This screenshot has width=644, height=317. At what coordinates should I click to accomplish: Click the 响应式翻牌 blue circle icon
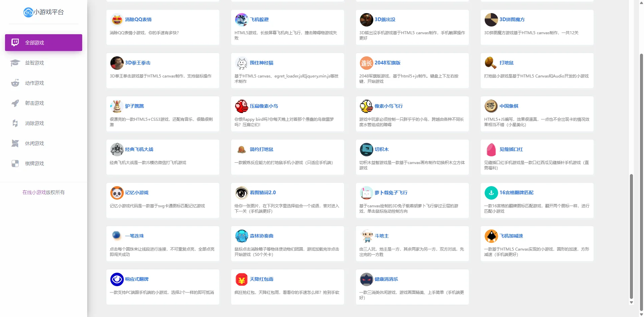pyautogui.click(x=117, y=279)
